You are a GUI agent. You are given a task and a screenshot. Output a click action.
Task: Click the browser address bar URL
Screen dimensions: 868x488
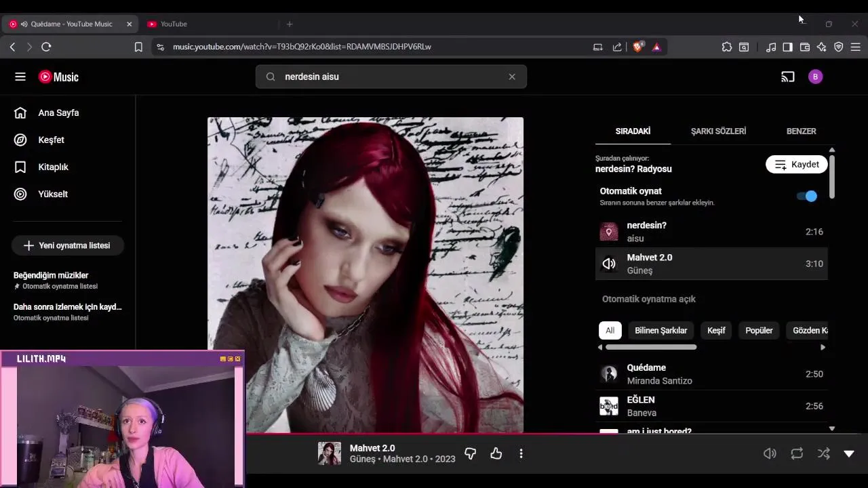pos(302,47)
